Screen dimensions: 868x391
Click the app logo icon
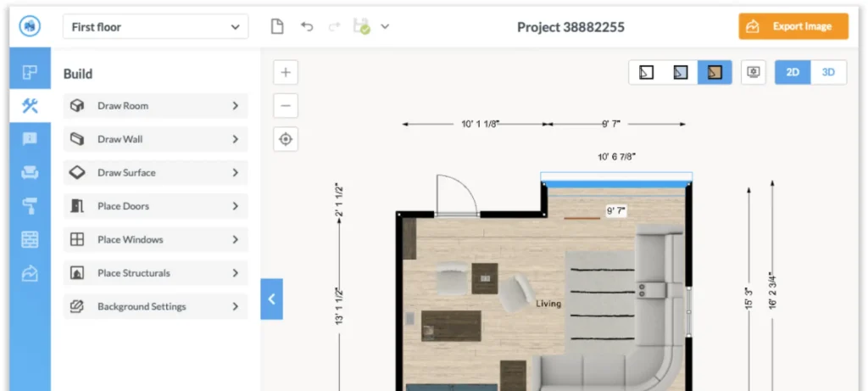click(30, 26)
